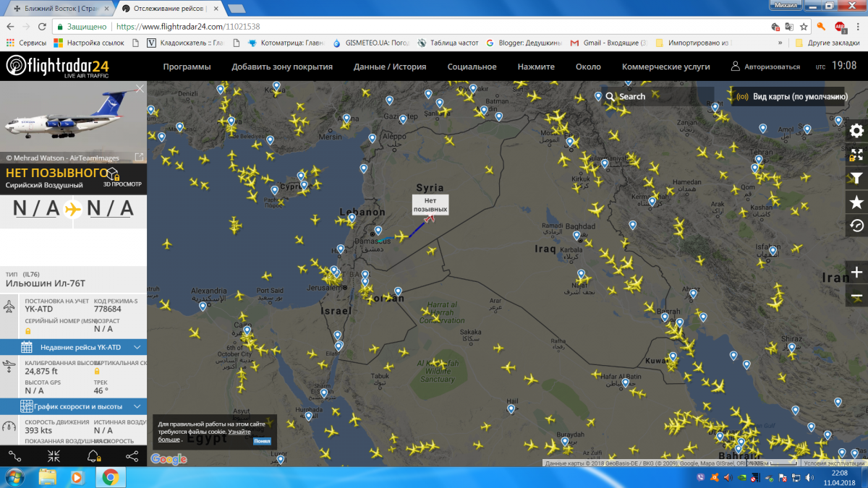Screen dimensions: 868x488
Task: Click the airport pin near Kuwait
Action: pos(673,356)
